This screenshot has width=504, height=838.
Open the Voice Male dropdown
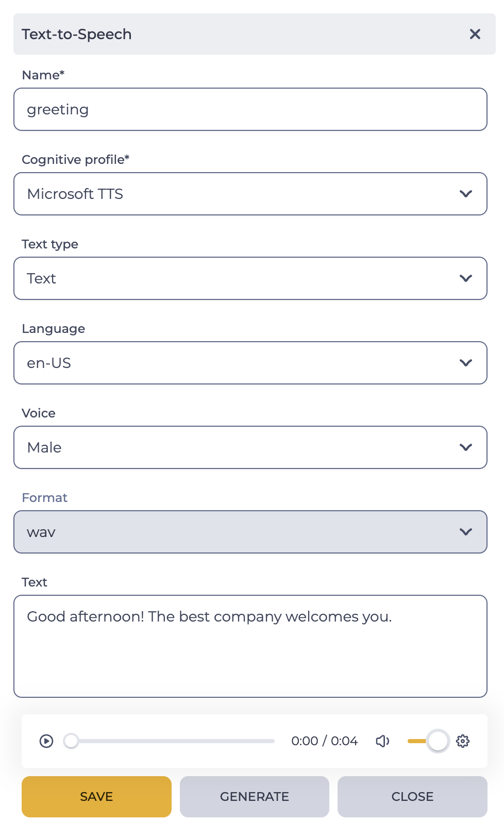click(x=250, y=447)
